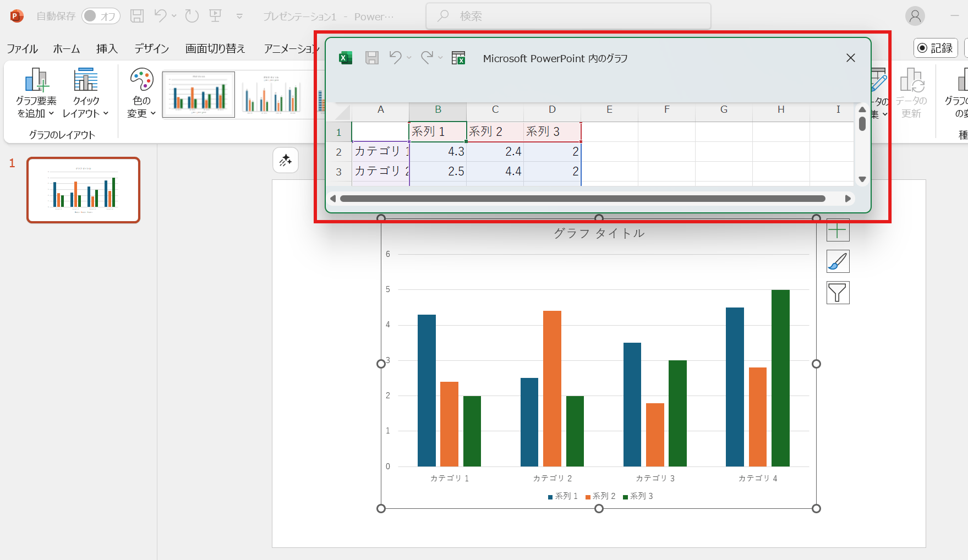
Task: Open the Chart Styles brush button
Action: [838, 261]
